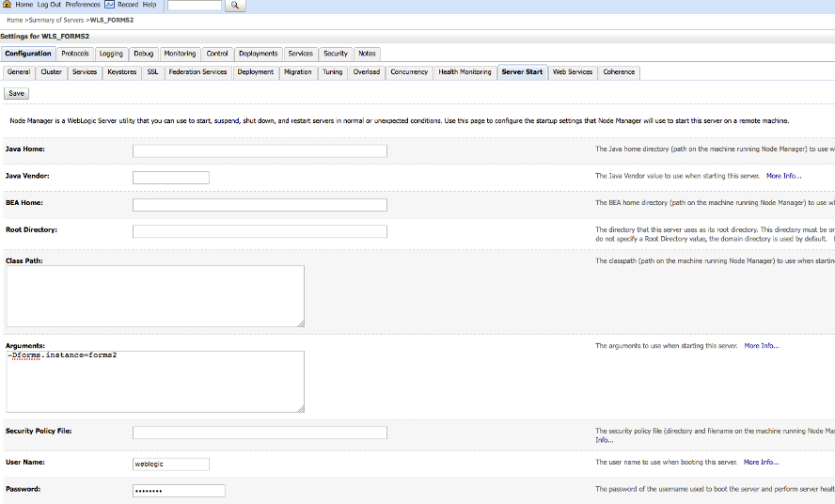This screenshot has height=504, width=835.
Task: Click the Root Directory input field
Action: 260,231
